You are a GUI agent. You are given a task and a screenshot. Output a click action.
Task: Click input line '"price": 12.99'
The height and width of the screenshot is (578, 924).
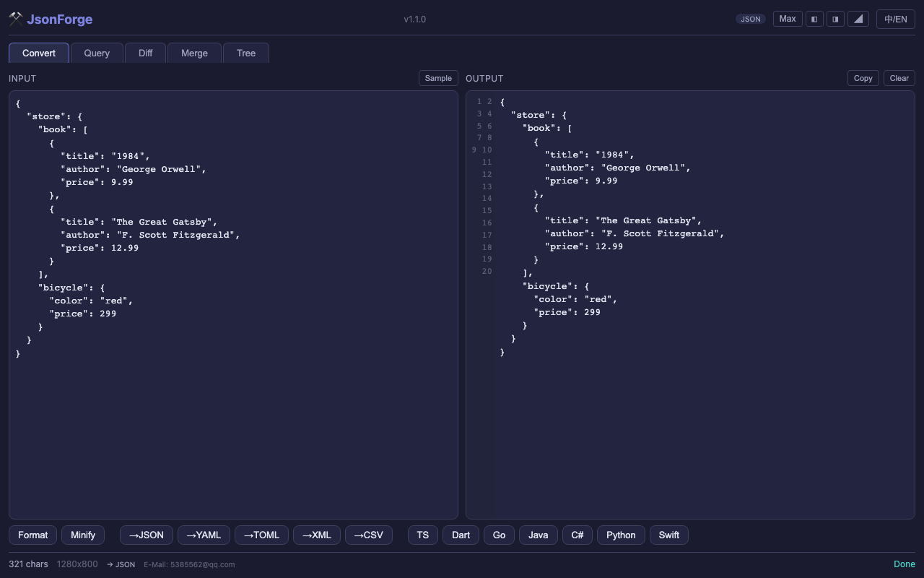pos(100,248)
